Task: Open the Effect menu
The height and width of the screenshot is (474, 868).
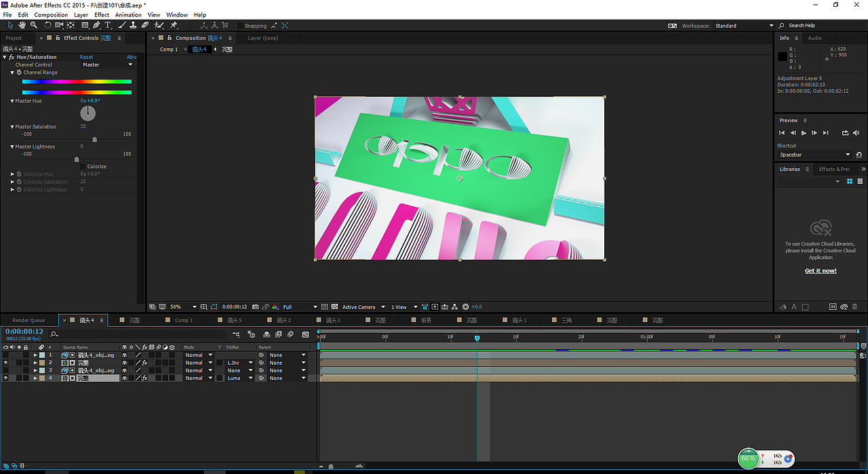Action: (102, 14)
